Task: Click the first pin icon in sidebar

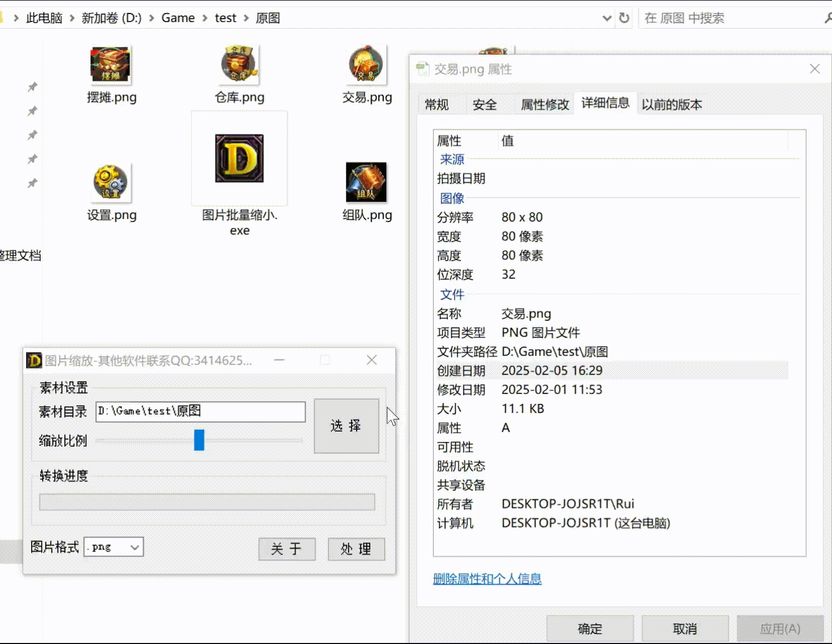Action: (x=33, y=87)
